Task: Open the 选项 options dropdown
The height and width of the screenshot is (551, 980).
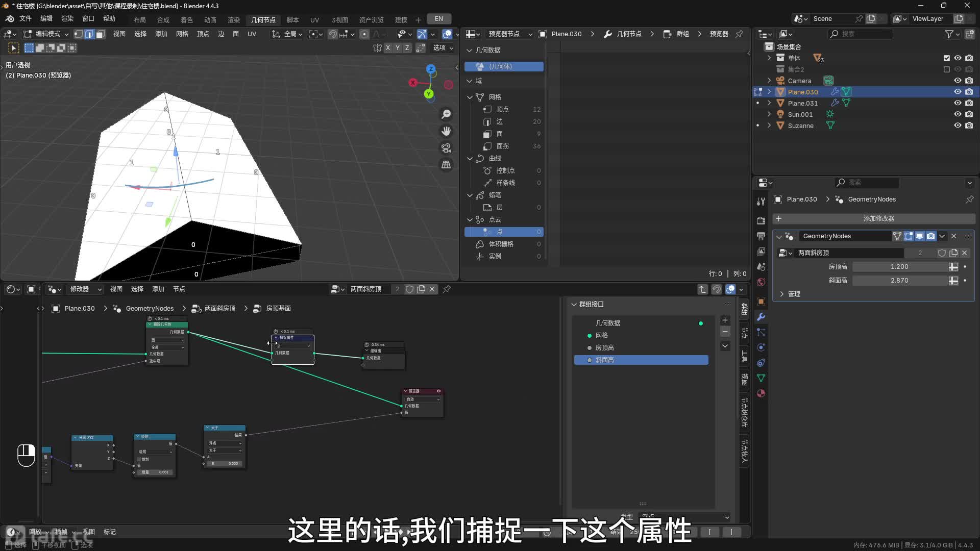Action: [443, 48]
